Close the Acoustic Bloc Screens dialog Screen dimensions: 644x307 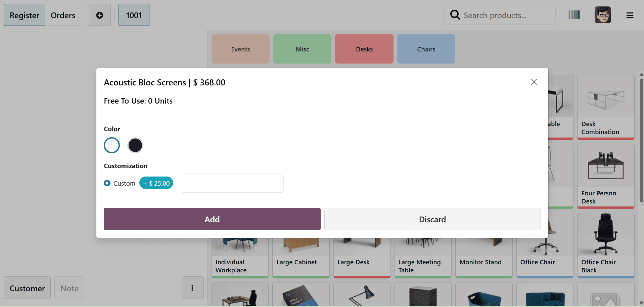534,82
